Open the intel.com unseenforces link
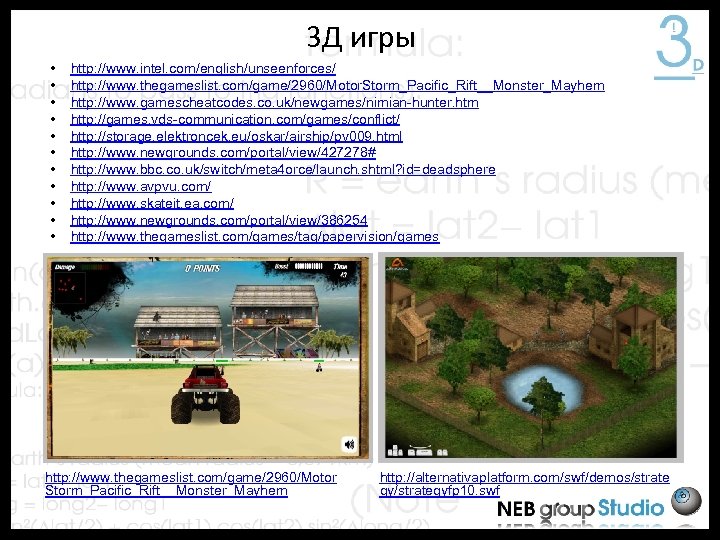This screenshot has width=720, height=540. (203, 68)
